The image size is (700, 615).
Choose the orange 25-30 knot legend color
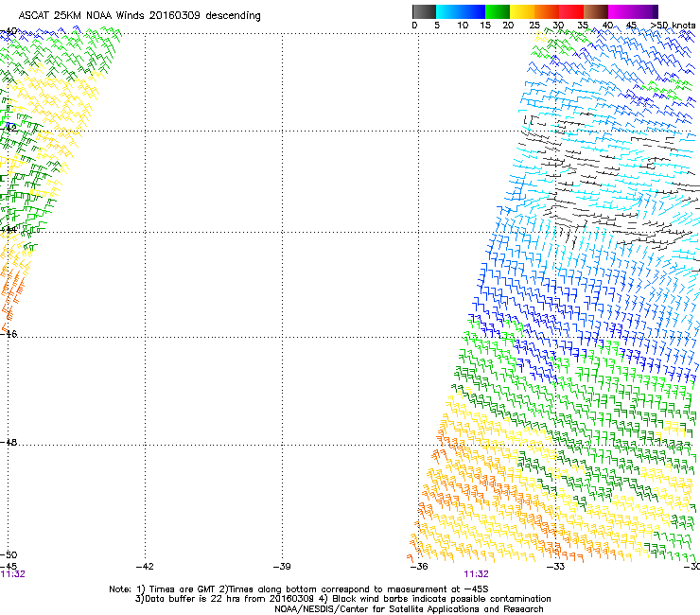tap(547, 11)
